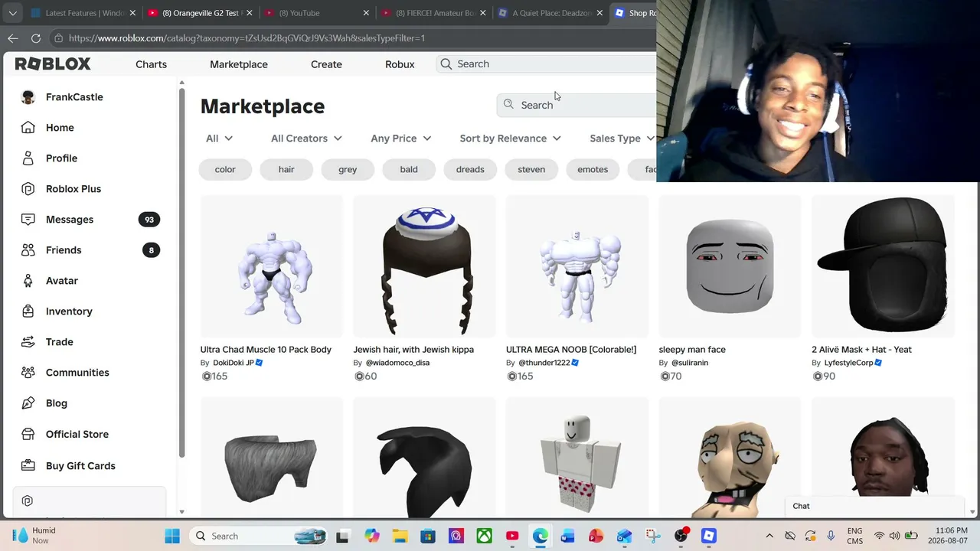
Task: Click the site info lock icon
Action: (x=58, y=38)
